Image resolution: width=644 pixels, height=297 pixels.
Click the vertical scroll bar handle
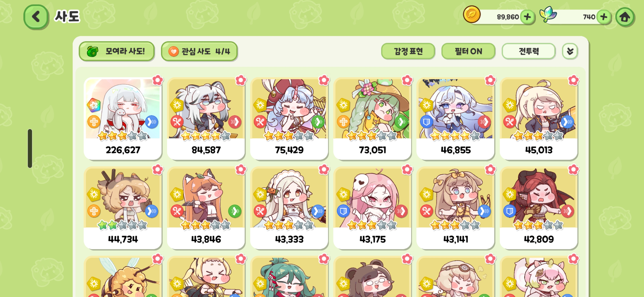tap(30, 148)
